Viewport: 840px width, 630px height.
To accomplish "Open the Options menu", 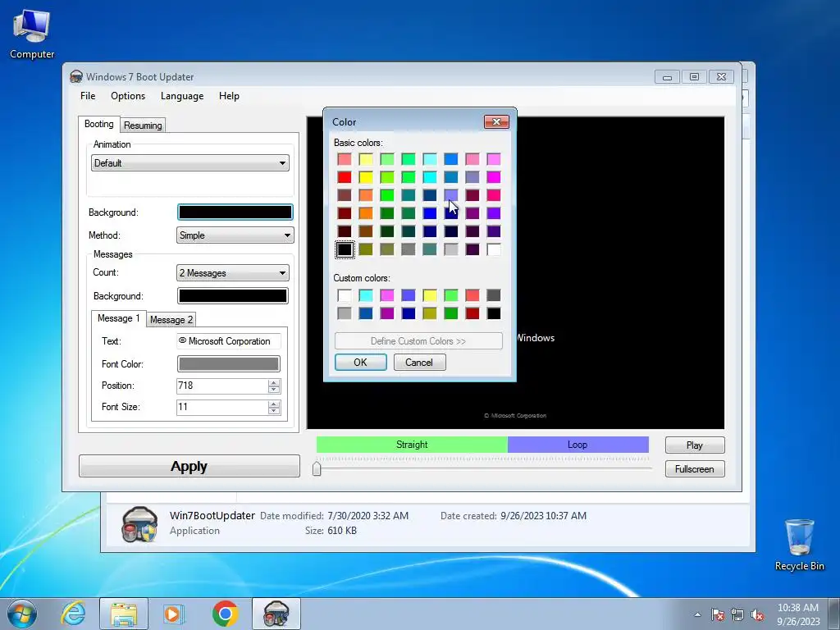I will pos(128,96).
